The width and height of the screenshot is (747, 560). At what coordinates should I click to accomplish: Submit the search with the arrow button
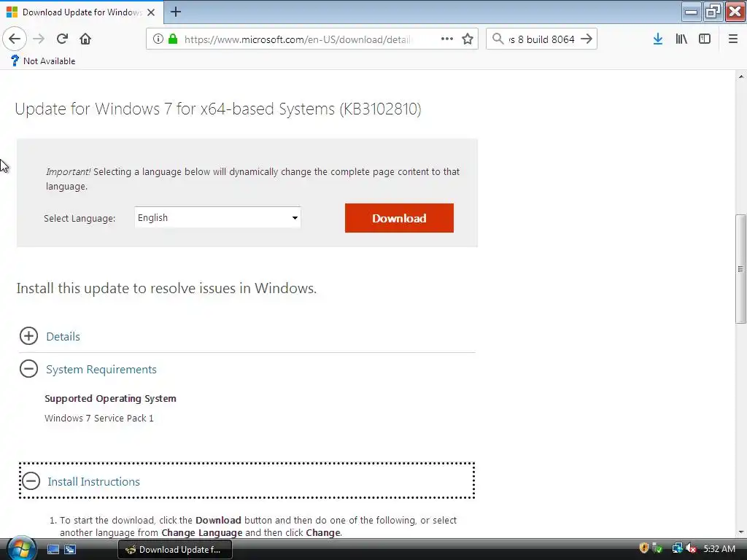[x=587, y=39]
